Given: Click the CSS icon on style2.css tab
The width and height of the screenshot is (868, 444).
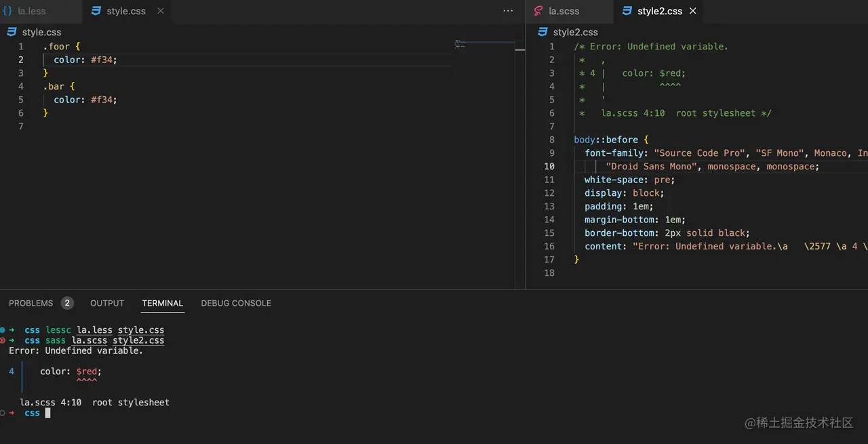Looking at the screenshot, I should [627, 11].
